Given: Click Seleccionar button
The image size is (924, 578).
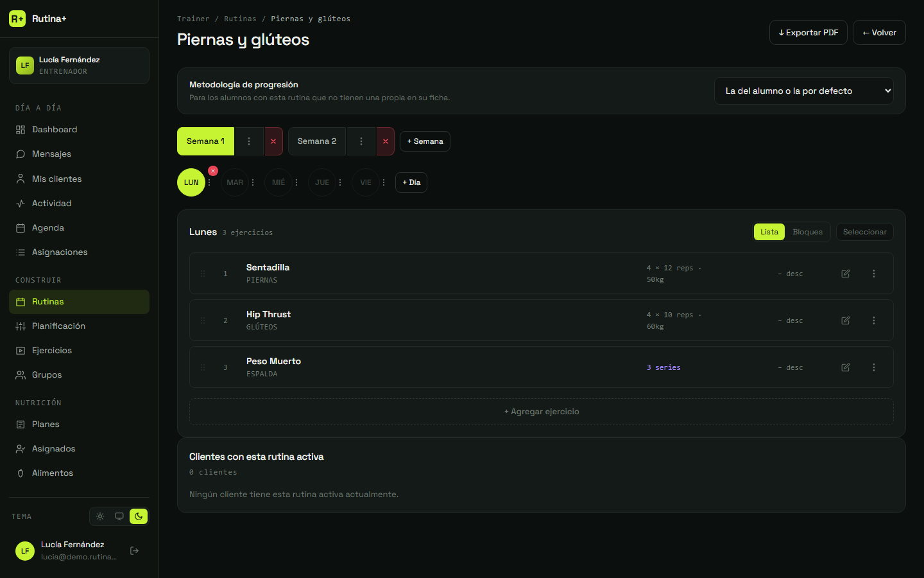Looking at the screenshot, I should [865, 232].
